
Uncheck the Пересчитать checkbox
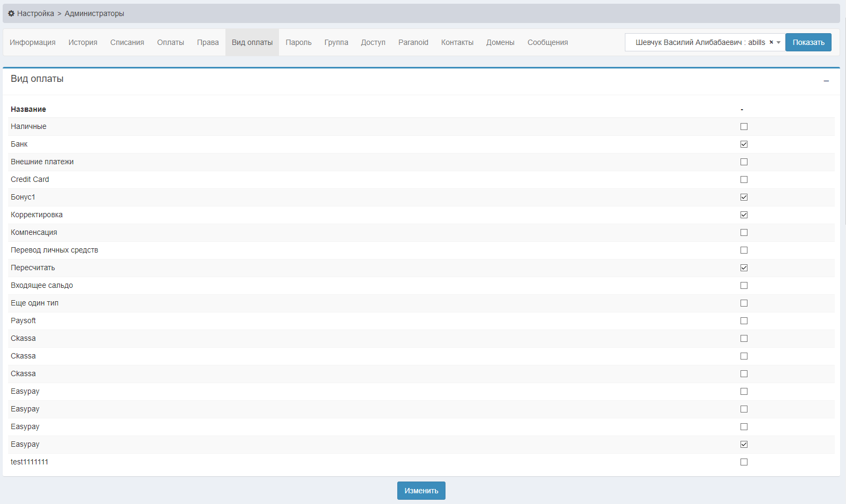click(x=744, y=268)
